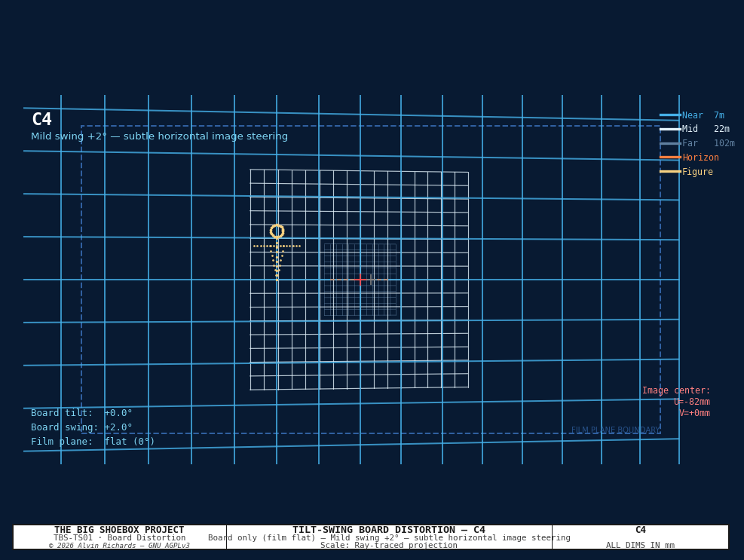This screenshot has width=744, height=560.
Task: Click the FILM PLANE BOUNDARY label
Action: tap(615, 430)
